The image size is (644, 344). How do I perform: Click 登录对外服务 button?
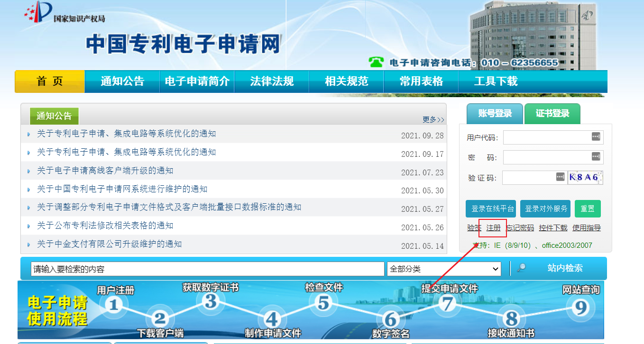coord(545,208)
